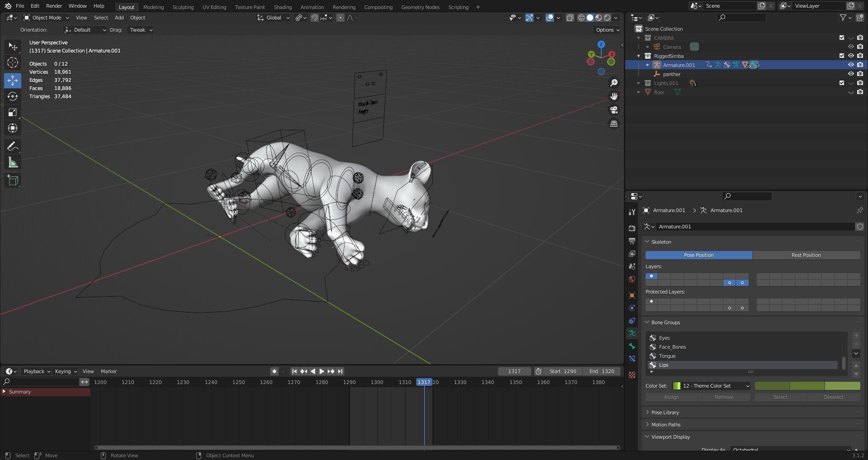Open the Physics properties tab

tap(632, 308)
